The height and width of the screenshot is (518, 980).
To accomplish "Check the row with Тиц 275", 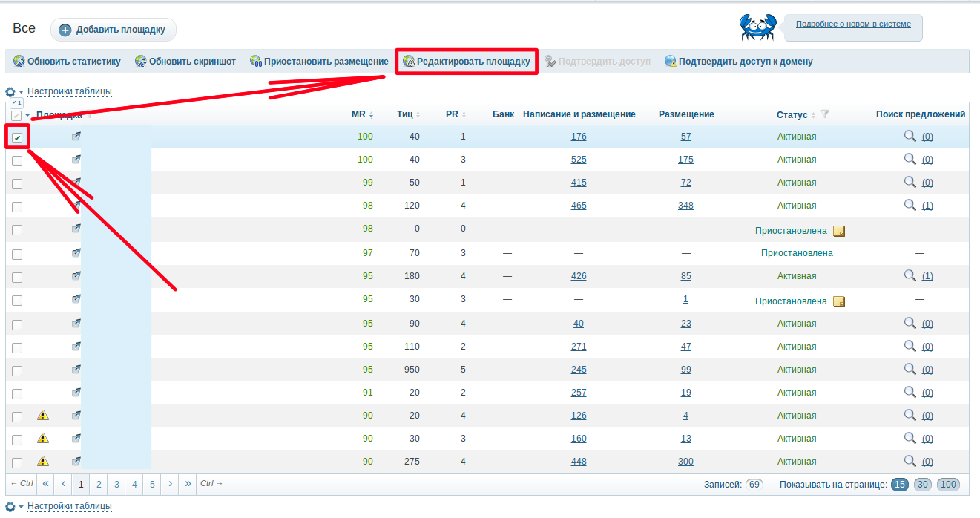I will click(x=17, y=463).
